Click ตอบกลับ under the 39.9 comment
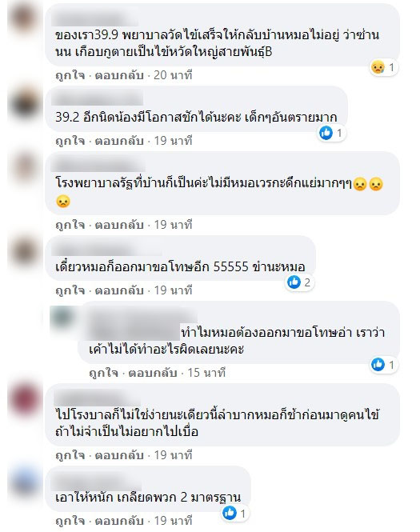This screenshot has width=420, height=532. (119, 75)
